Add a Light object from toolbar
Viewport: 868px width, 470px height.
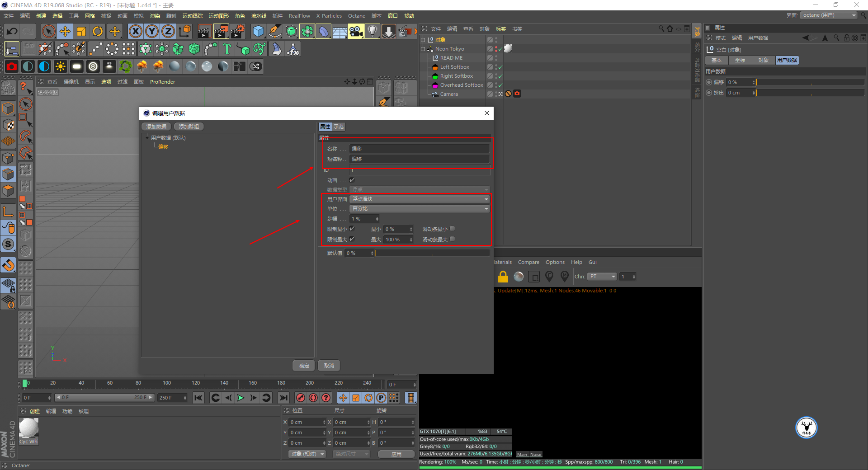[x=372, y=31]
